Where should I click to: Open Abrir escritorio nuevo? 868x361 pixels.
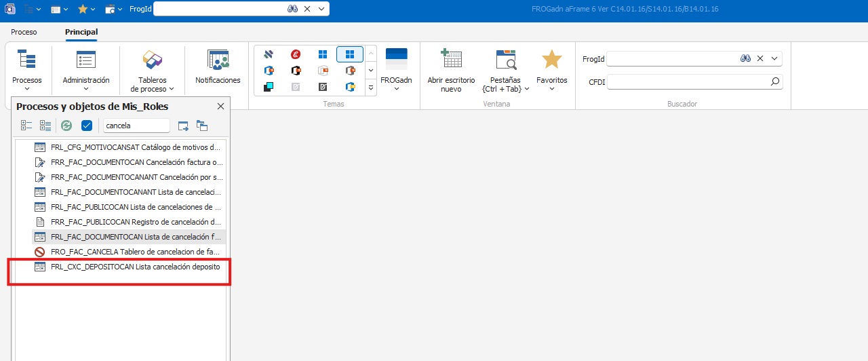(x=451, y=71)
